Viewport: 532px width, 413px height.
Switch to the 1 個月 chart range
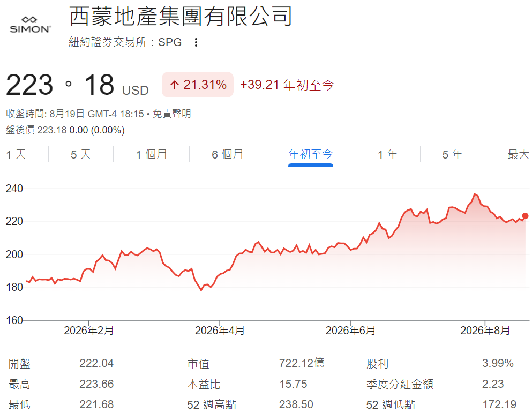(x=151, y=154)
